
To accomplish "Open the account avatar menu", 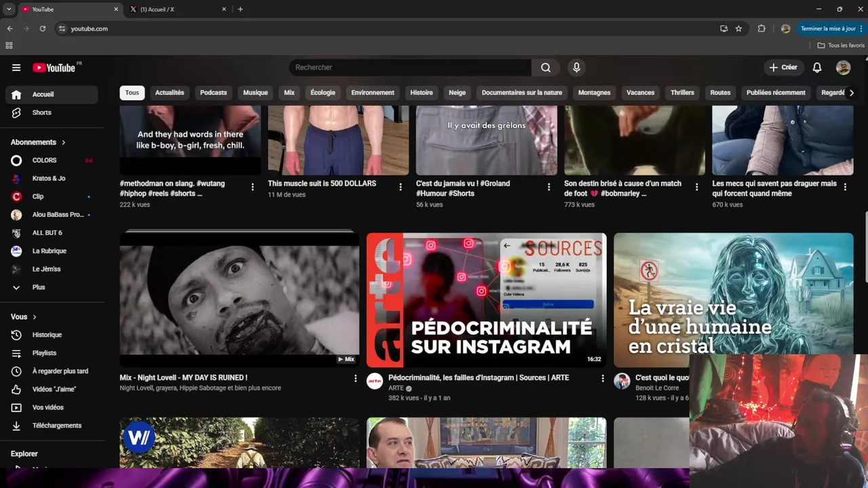I will point(843,68).
